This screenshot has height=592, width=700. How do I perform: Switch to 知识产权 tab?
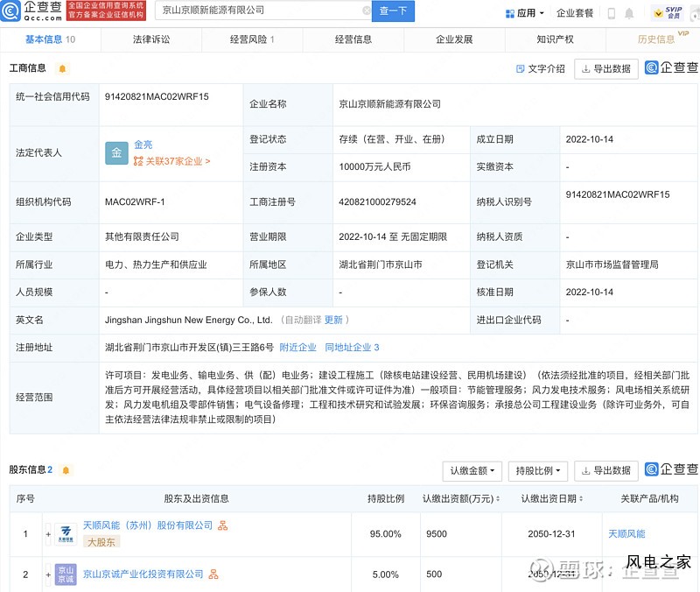click(x=555, y=39)
